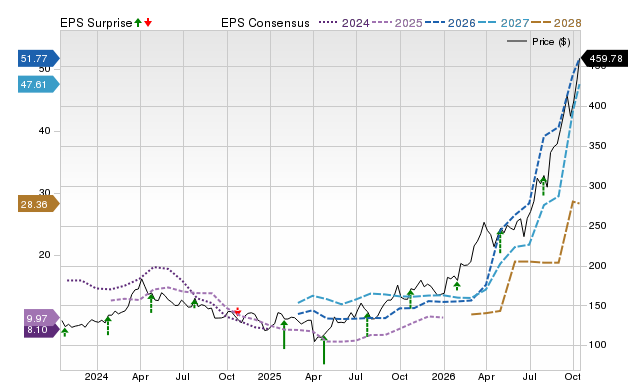Click the Apr label following 2026 on the axis

(x=487, y=376)
